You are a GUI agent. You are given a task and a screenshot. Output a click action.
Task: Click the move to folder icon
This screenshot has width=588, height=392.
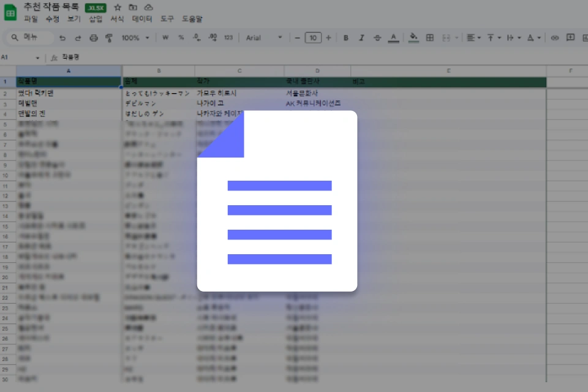(x=133, y=7)
